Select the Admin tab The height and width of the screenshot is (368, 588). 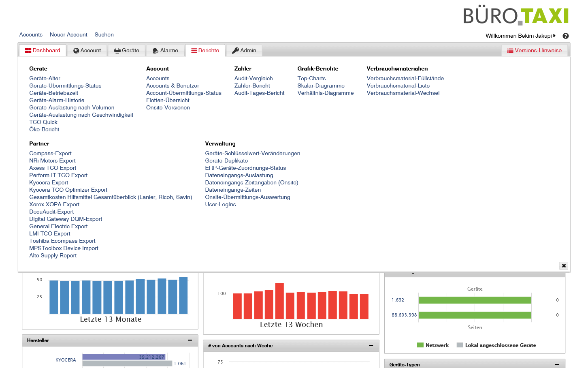[x=244, y=51]
